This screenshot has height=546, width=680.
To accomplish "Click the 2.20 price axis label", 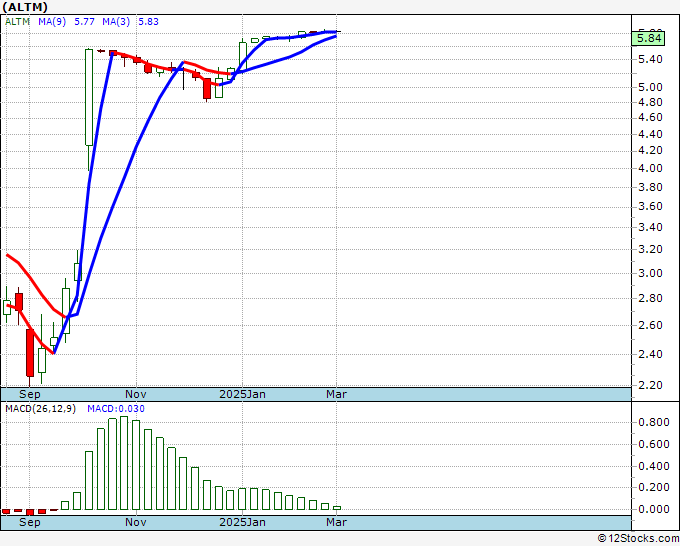I will click(x=650, y=385).
